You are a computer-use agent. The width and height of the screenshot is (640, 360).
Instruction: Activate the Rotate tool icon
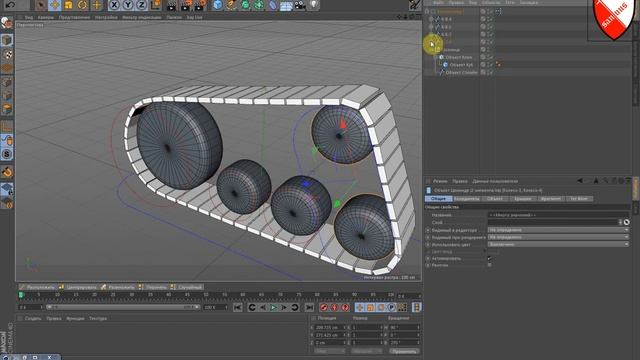82,5
